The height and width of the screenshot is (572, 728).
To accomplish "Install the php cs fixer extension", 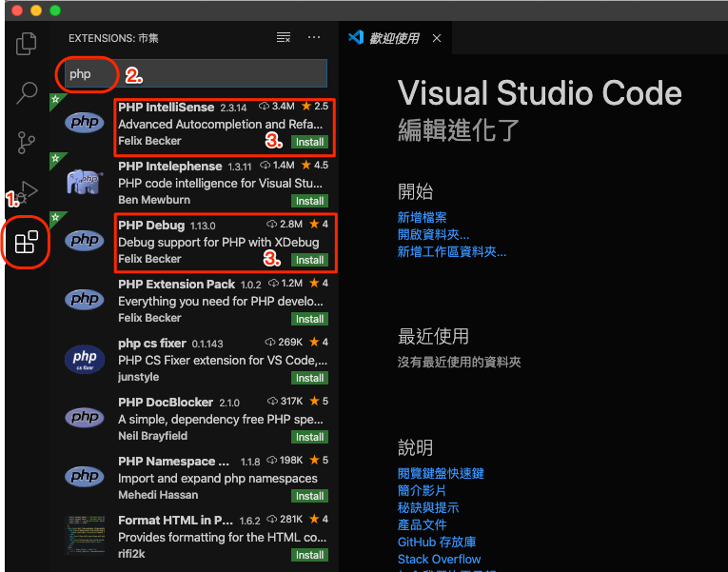I will click(x=309, y=378).
